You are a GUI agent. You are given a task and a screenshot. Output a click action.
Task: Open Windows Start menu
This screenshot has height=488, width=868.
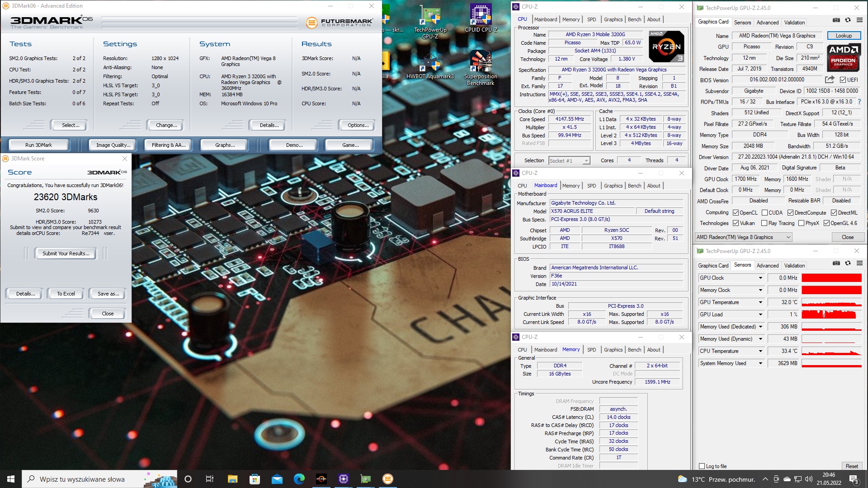tap(11, 479)
